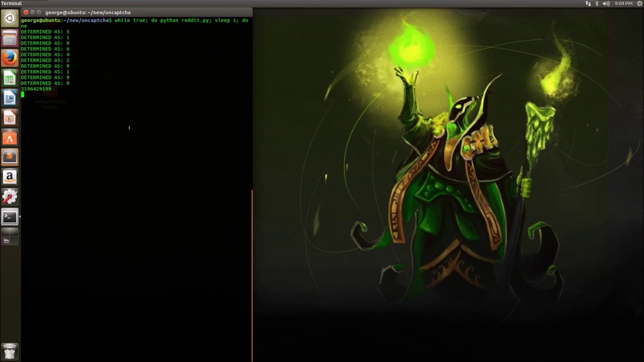
Task: Show the calendar from the 9:04 PM clock
Action: coord(623,4)
